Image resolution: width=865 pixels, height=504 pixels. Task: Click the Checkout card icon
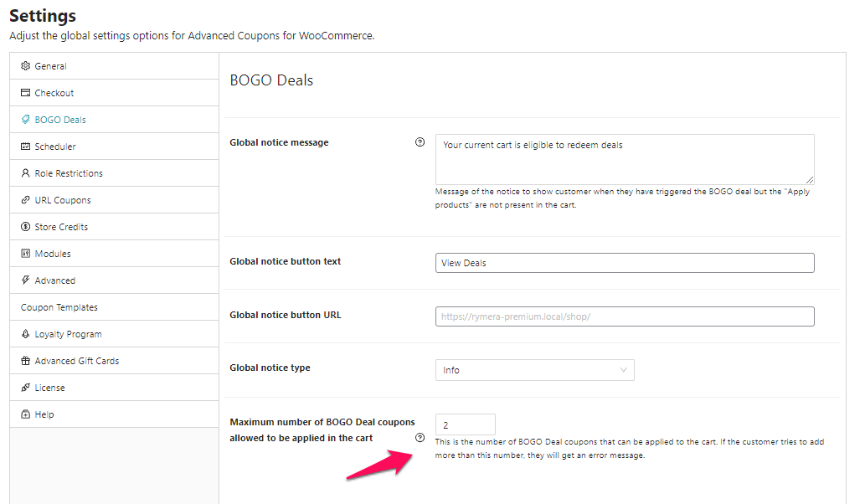[x=26, y=93]
